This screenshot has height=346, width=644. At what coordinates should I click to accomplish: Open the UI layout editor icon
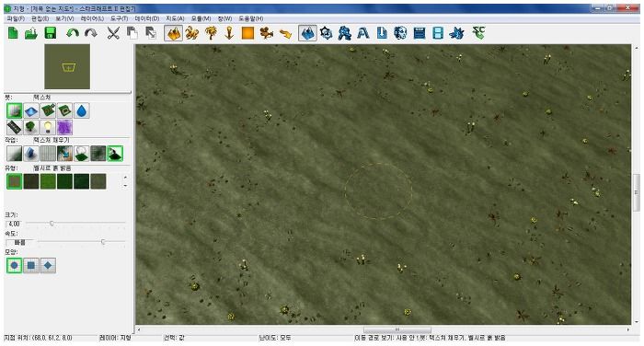coord(420,33)
